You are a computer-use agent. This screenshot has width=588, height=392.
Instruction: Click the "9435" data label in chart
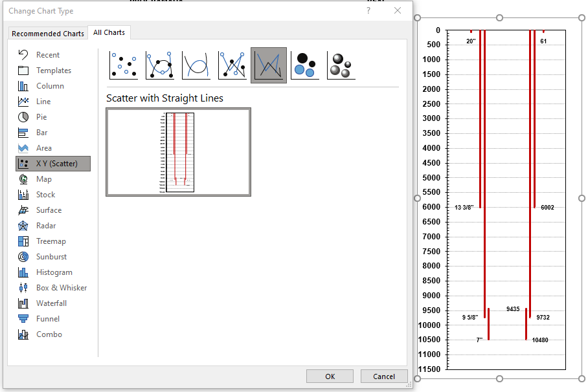513,309
